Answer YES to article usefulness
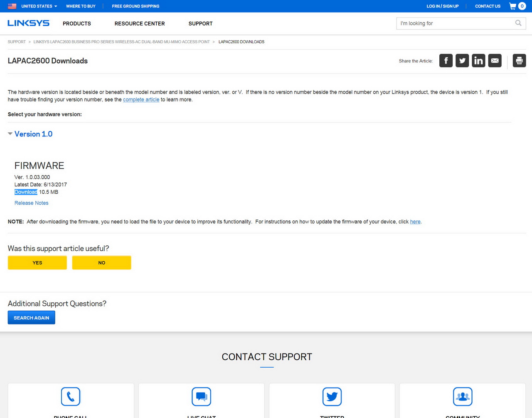The height and width of the screenshot is (418, 532). click(37, 262)
